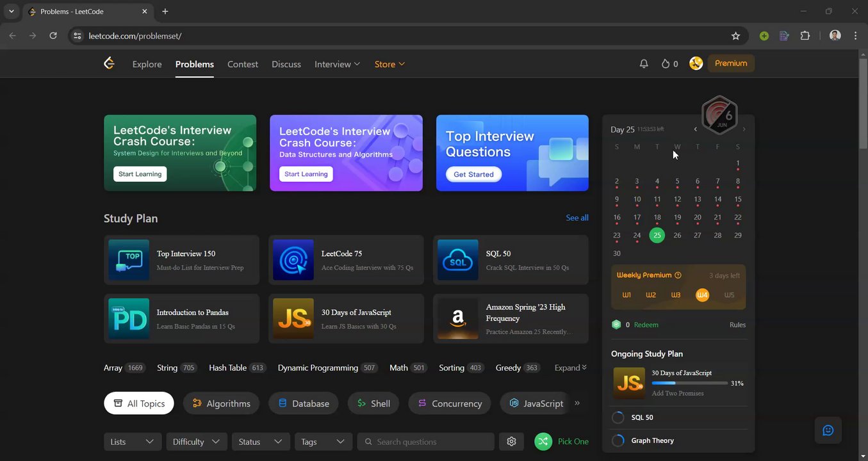Filter by the Shell category
This screenshot has width=868, height=461.
(373, 403)
